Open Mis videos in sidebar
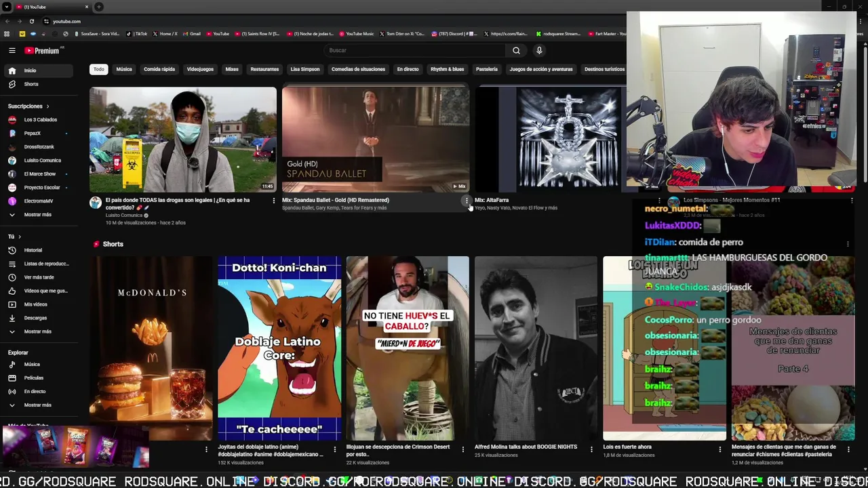Screen dimensions: 868x488 [x=37, y=304]
